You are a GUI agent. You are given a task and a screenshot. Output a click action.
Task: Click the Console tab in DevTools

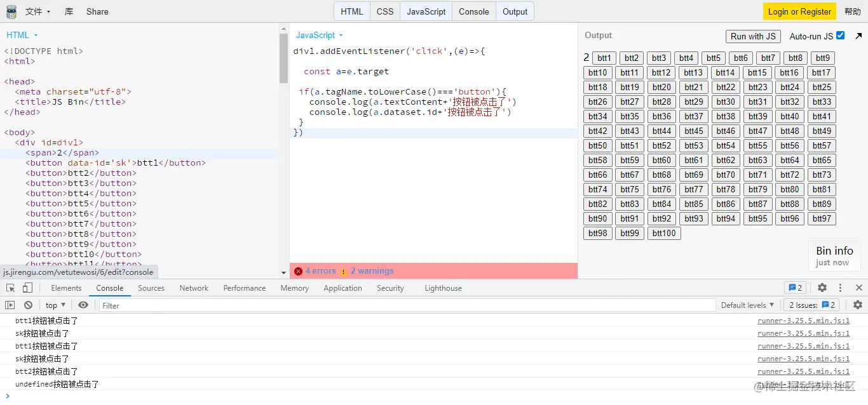[110, 288]
